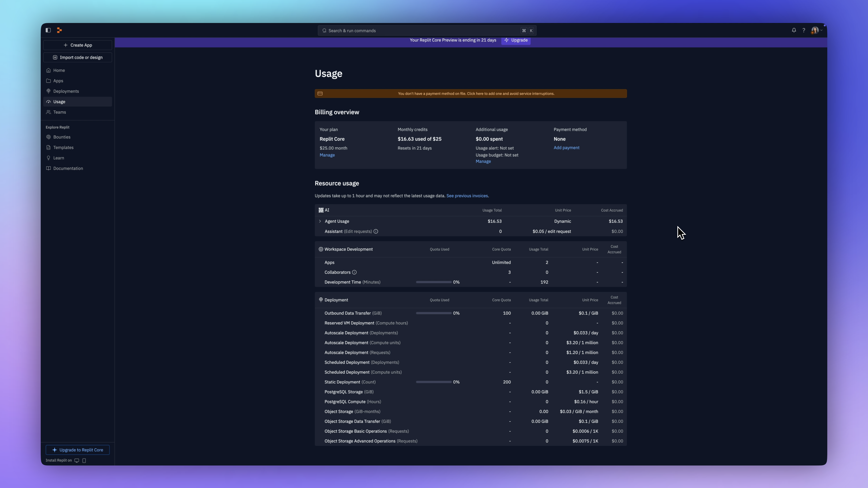Screen dimensions: 868x488
Task: Click the Deployments sidebar icon
Action: 48,91
